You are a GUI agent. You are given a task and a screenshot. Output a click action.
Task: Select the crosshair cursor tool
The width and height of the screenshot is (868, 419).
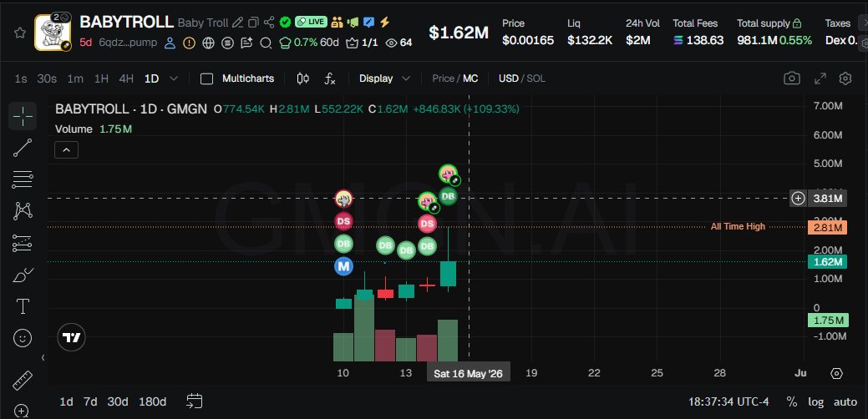(x=23, y=116)
